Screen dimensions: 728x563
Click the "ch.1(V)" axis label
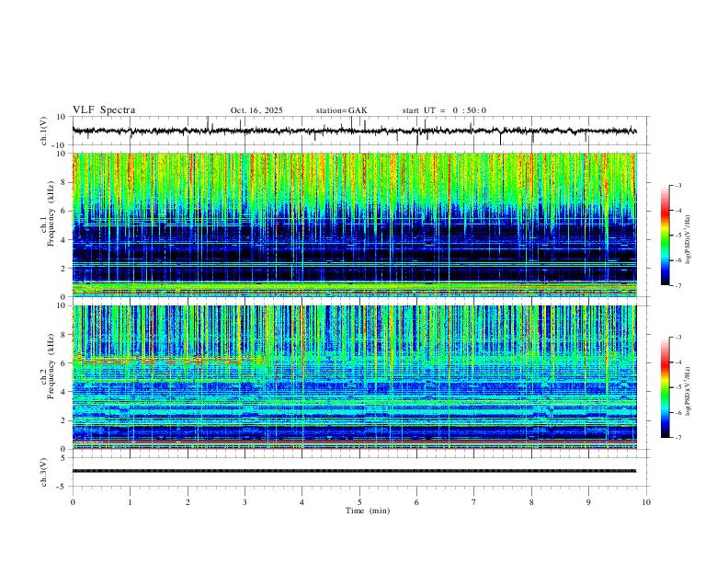(x=44, y=131)
